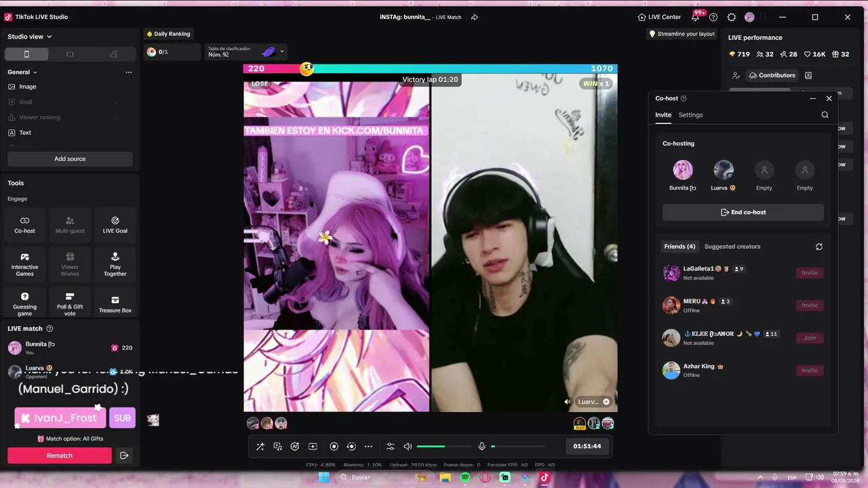Open General section more options menu
The width and height of the screenshot is (868, 488).
coord(129,73)
